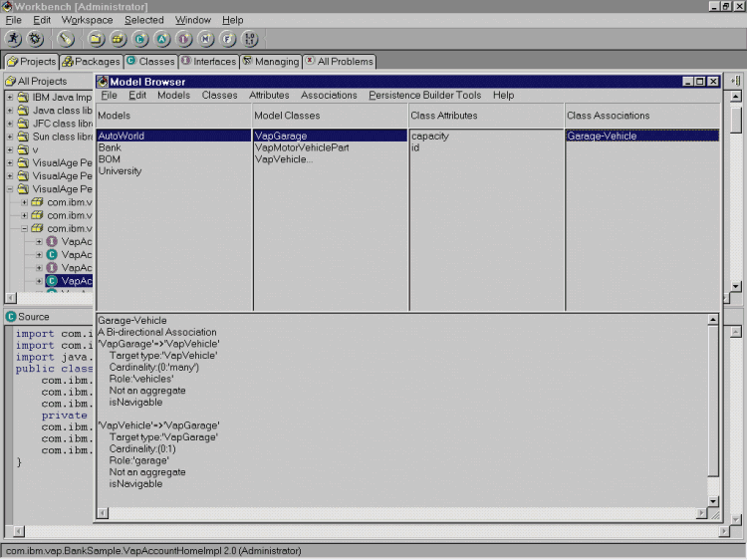Screen dimensions: 747x560
Task: Click the Debug (bug) toolbar icon
Action: click(35, 39)
